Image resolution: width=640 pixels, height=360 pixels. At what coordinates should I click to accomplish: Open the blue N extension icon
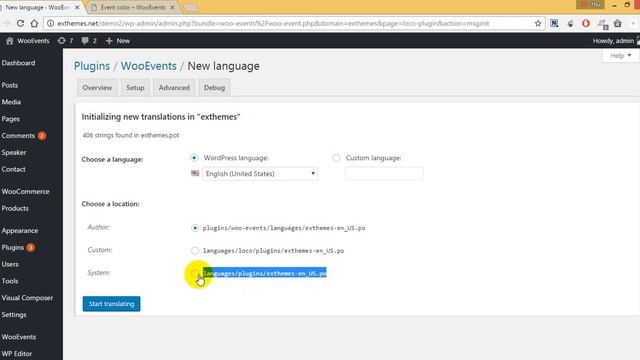pyautogui.click(x=554, y=23)
